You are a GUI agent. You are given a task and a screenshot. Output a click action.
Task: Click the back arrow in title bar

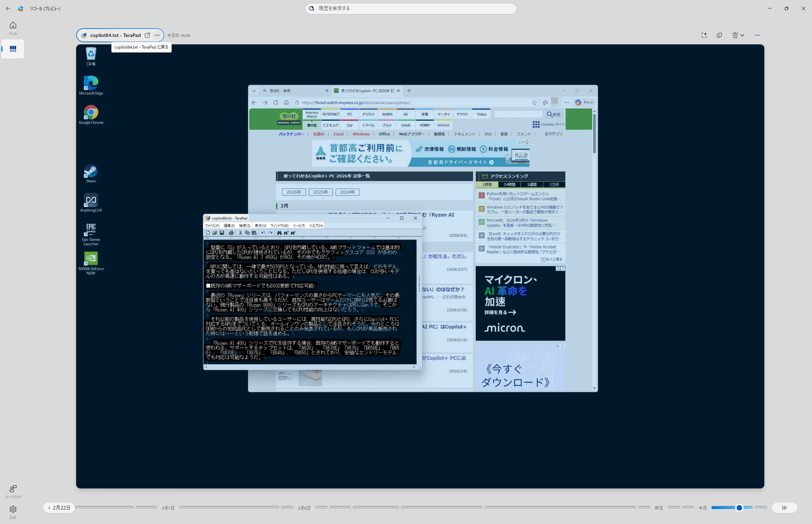click(x=8, y=8)
